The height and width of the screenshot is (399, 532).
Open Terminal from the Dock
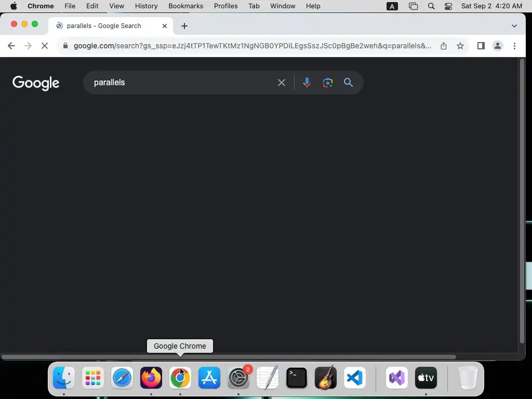point(297,377)
